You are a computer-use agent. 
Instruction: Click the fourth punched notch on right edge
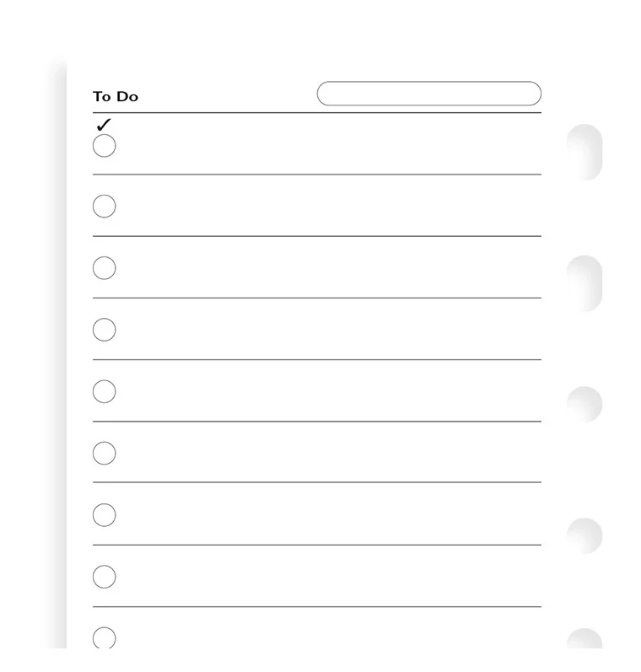[x=584, y=536]
